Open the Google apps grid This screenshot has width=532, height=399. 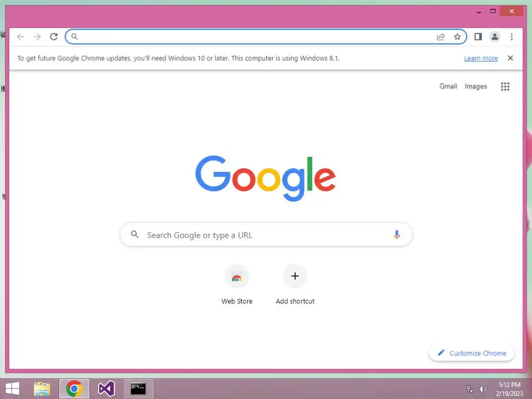pyautogui.click(x=505, y=87)
